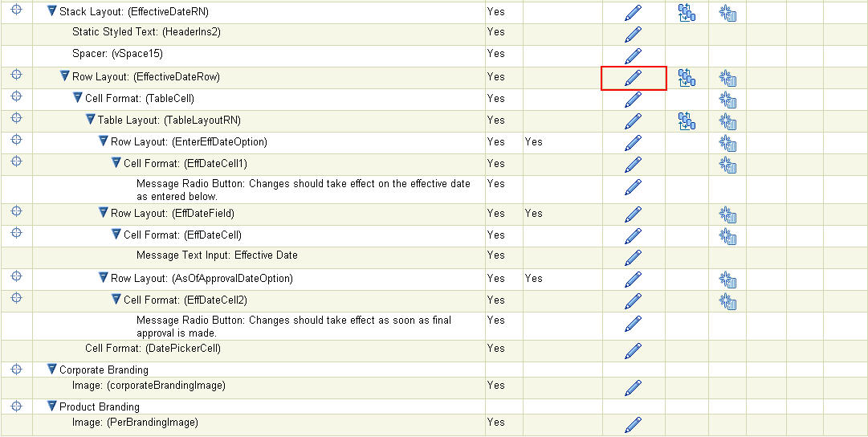Select the 'Cell Format: (DatePickerCell)' row text

click(x=153, y=349)
